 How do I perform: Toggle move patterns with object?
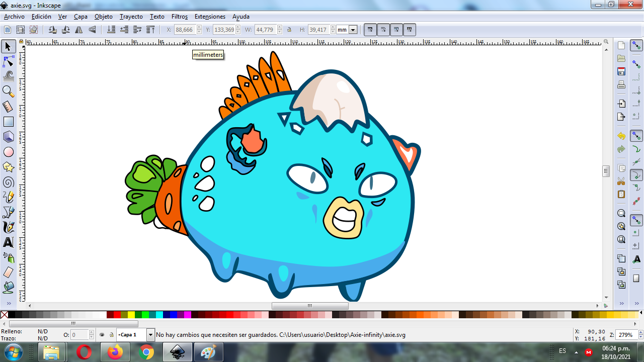(x=410, y=30)
